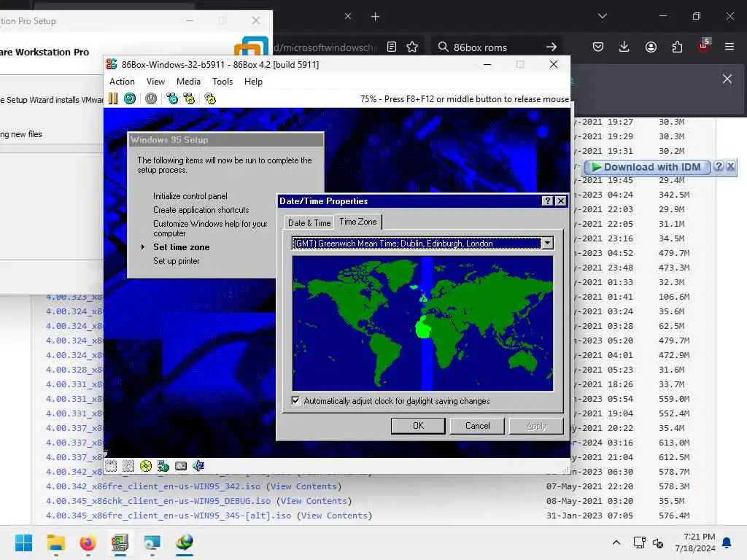
Task: Switch to Date & Time tab
Action: click(x=309, y=223)
